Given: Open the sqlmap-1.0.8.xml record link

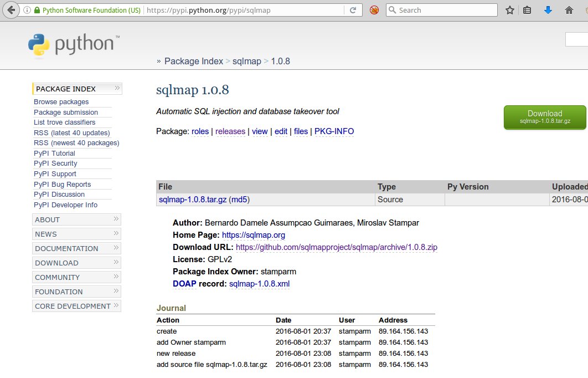Looking at the screenshot, I should [x=260, y=284].
